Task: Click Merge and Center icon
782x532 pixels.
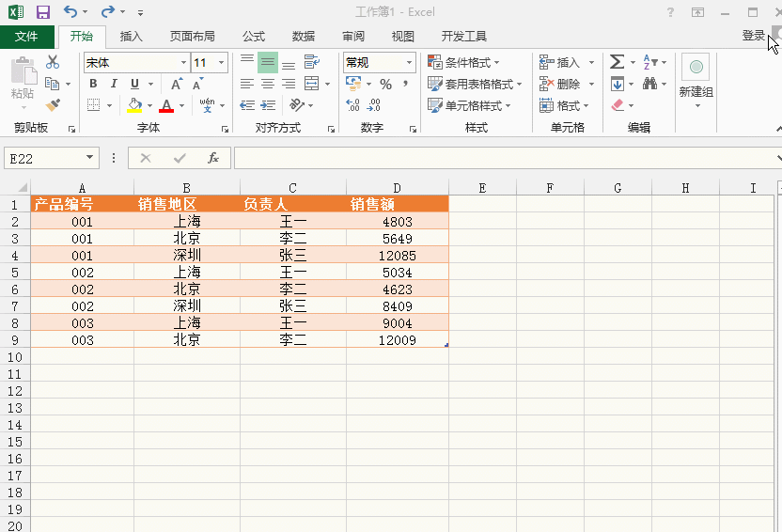Action: [312, 84]
